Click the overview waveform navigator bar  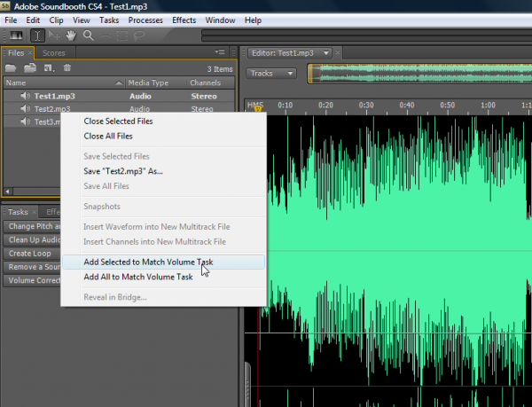coord(419,74)
